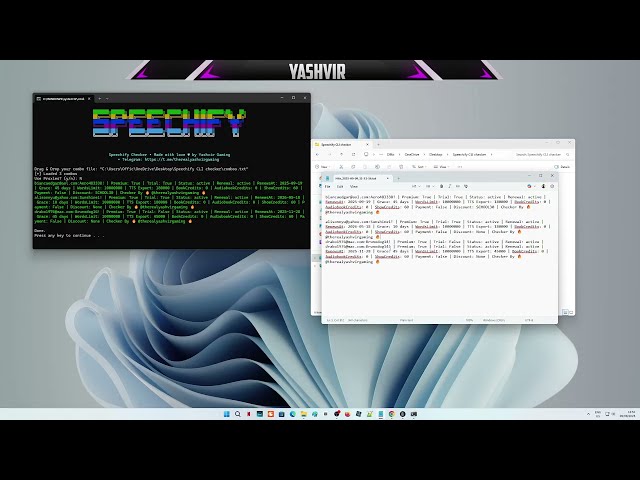Viewport: 640px width, 480px height.
Task: Open the See more ellipsis in File Explorer
Action: point(460,167)
